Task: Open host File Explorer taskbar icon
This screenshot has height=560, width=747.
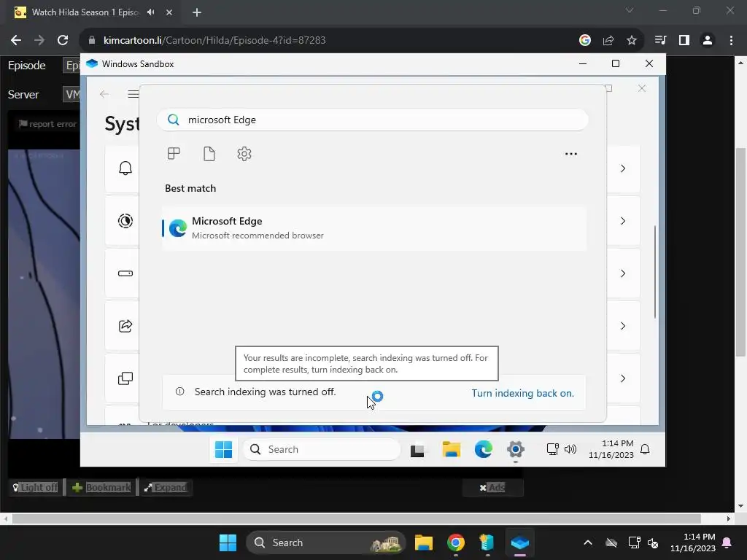Action: 424,542
